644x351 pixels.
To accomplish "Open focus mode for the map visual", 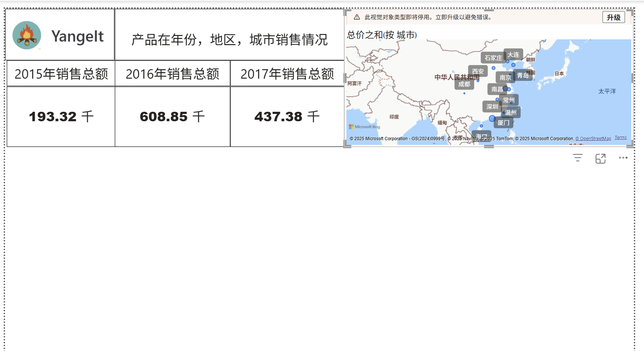I will [x=600, y=158].
